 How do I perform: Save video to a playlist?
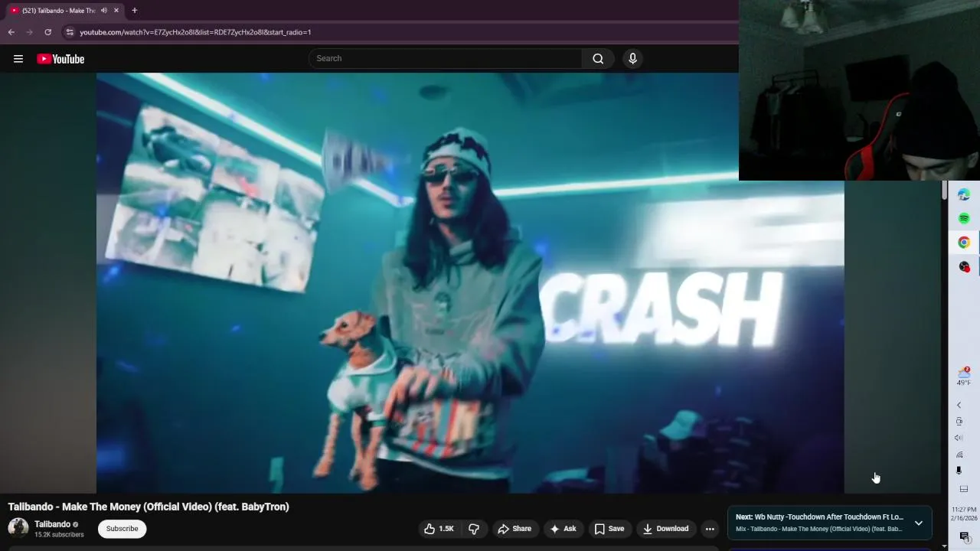pyautogui.click(x=609, y=529)
